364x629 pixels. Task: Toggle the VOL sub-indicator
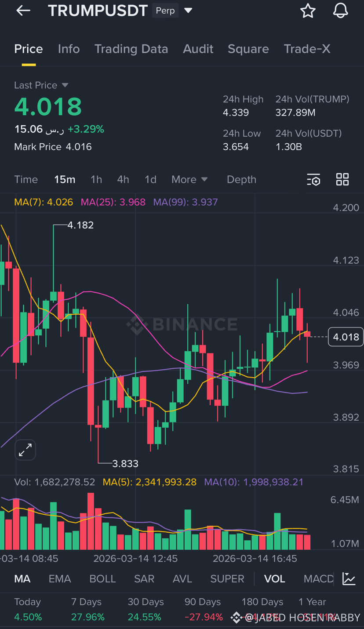pos(275,579)
